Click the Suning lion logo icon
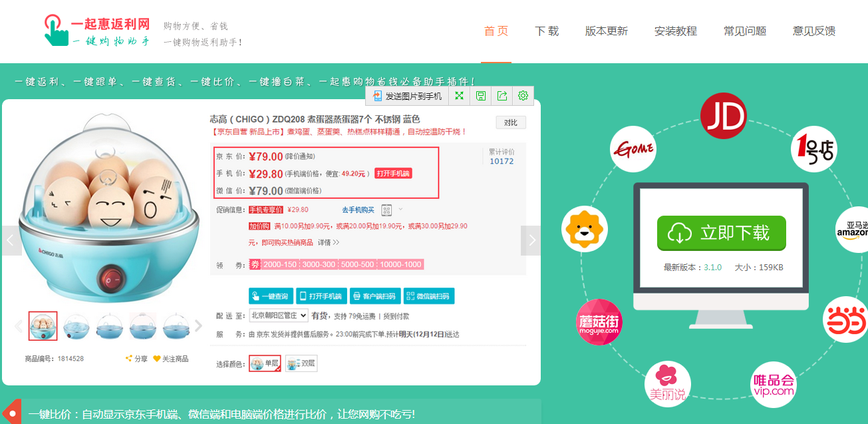Screen dimensions: 868x424 coord(585,230)
